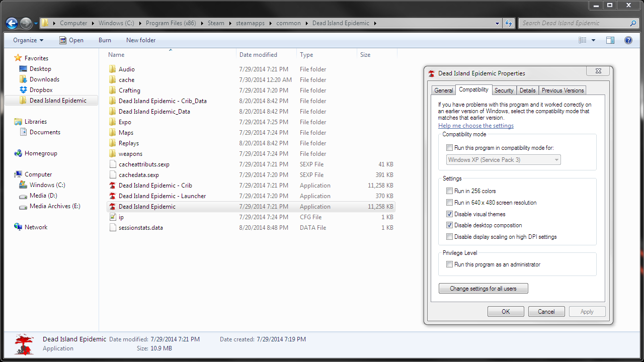644x362 pixels.
Task: Enable Run this program as an administrator
Action: click(450, 264)
